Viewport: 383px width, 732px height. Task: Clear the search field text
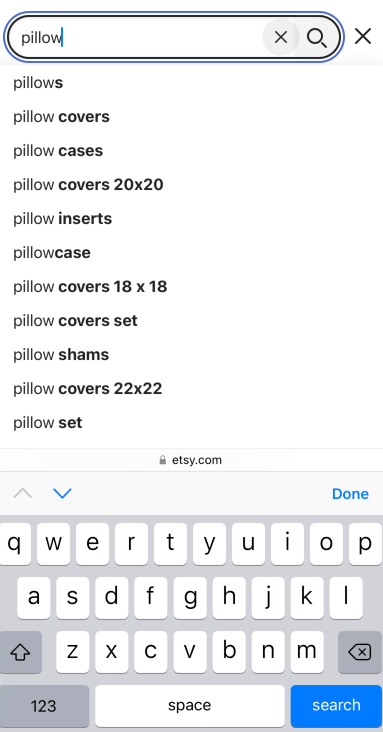pyautogui.click(x=281, y=37)
